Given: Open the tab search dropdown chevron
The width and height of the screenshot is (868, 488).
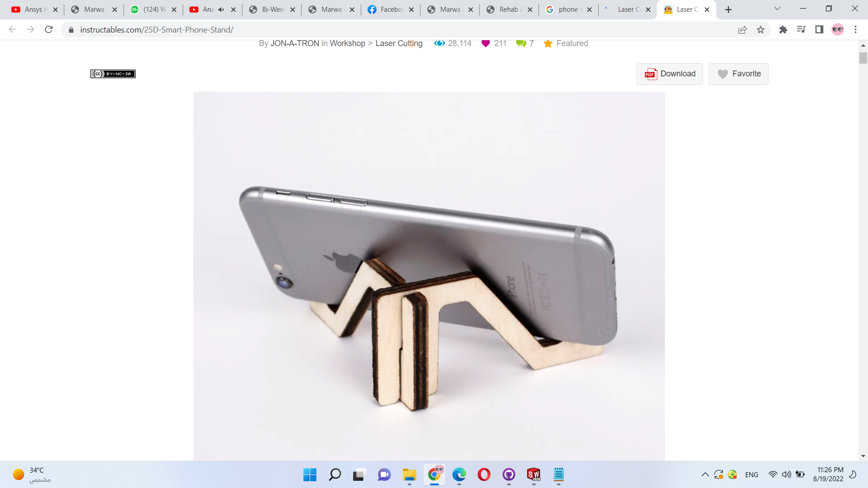Looking at the screenshot, I should click(777, 9).
